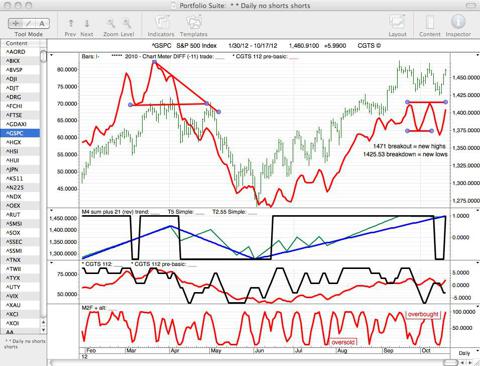This screenshot has height=366, width=480.
Task: Select ^SOX in Content list
Action: click(x=20, y=233)
